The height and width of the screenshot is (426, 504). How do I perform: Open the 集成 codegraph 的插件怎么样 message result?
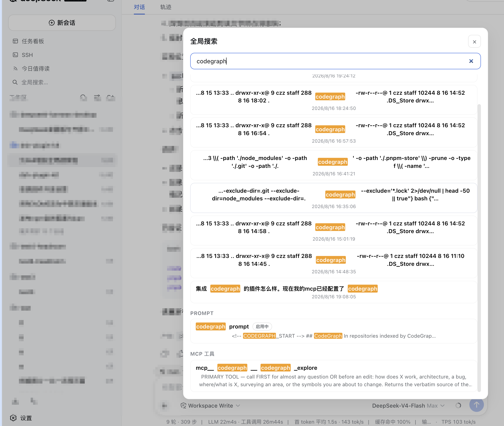334,292
